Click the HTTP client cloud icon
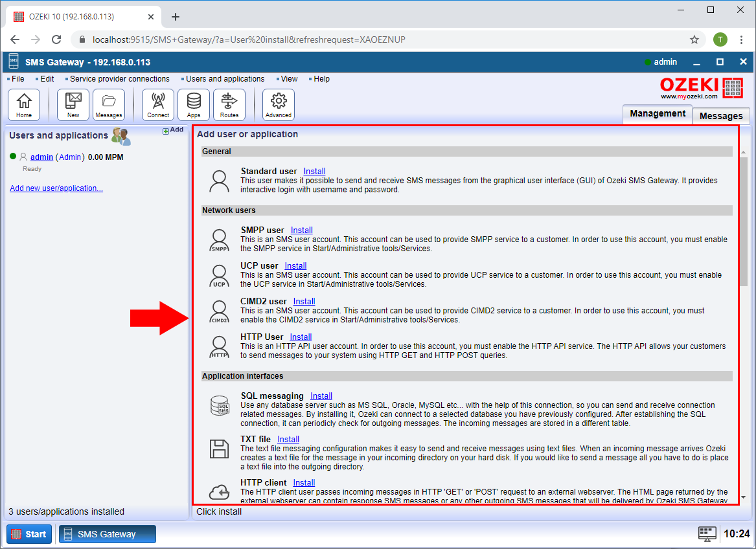Viewport: 756px width, 549px height. pyautogui.click(x=220, y=492)
